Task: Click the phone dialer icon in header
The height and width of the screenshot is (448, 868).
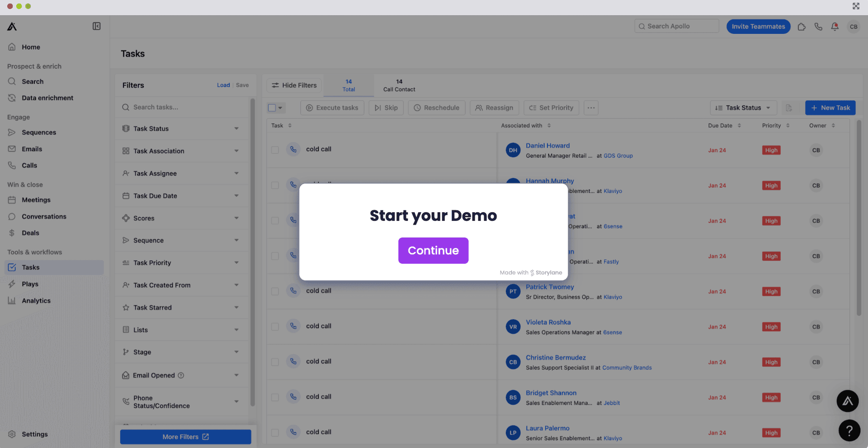Action: (818, 27)
